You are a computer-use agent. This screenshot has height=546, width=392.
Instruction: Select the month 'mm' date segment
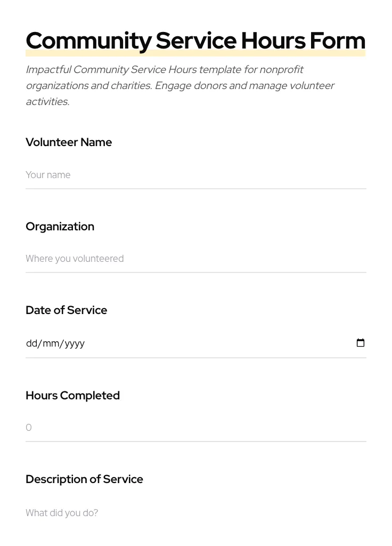click(x=51, y=343)
